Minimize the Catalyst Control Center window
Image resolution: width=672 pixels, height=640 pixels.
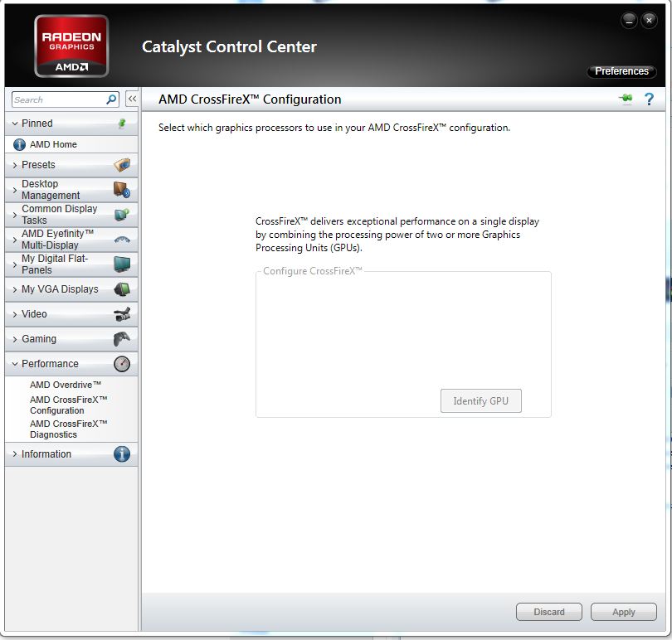click(629, 20)
